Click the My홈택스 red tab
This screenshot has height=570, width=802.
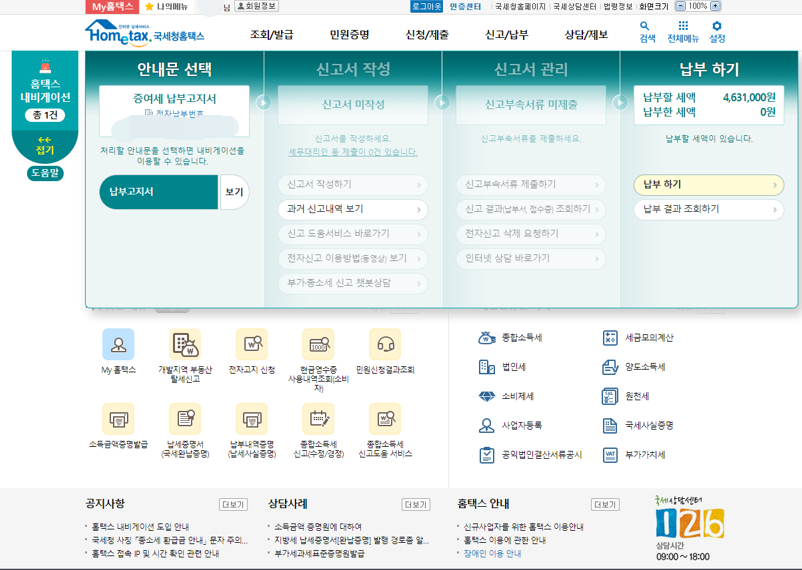pyautogui.click(x=112, y=7)
